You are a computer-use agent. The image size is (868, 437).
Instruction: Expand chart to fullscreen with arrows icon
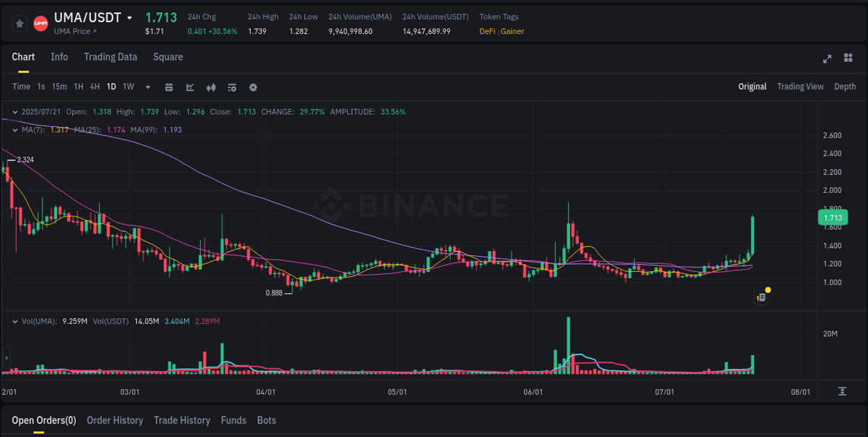(827, 59)
